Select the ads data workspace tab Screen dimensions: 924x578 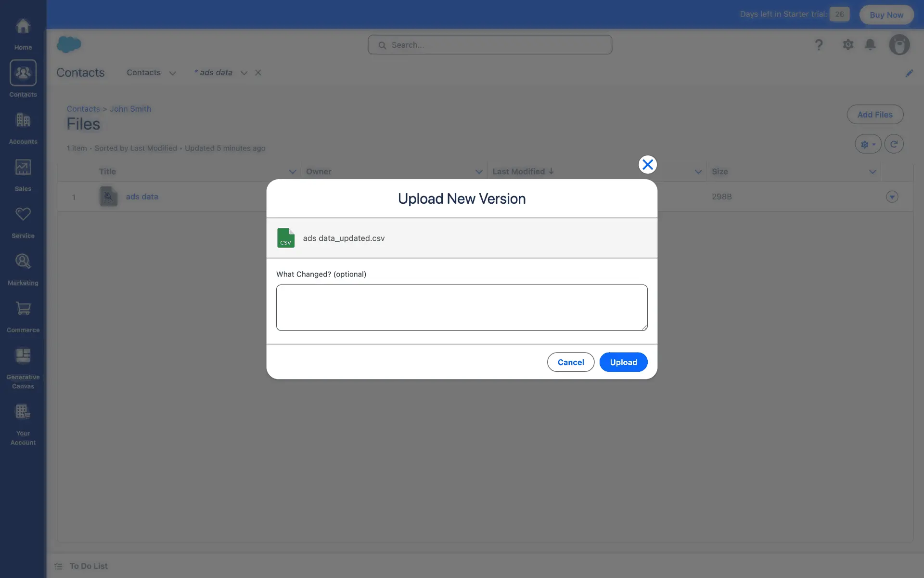pos(216,73)
